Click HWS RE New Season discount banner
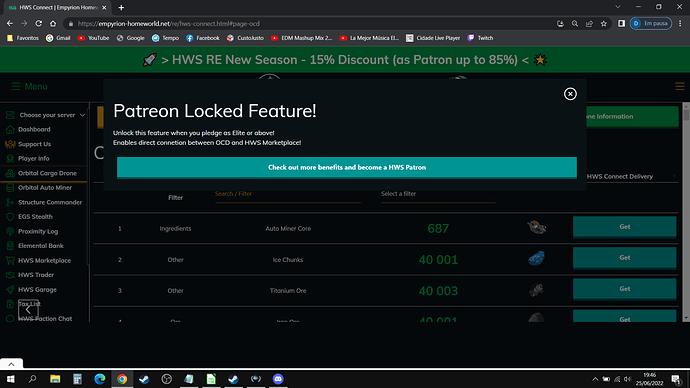The image size is (690, 388). 345,60
